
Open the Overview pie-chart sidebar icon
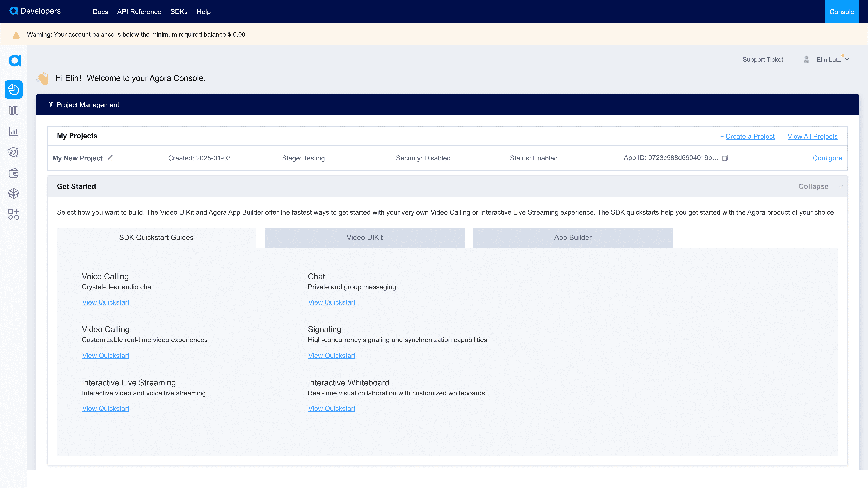click(13, 90)
